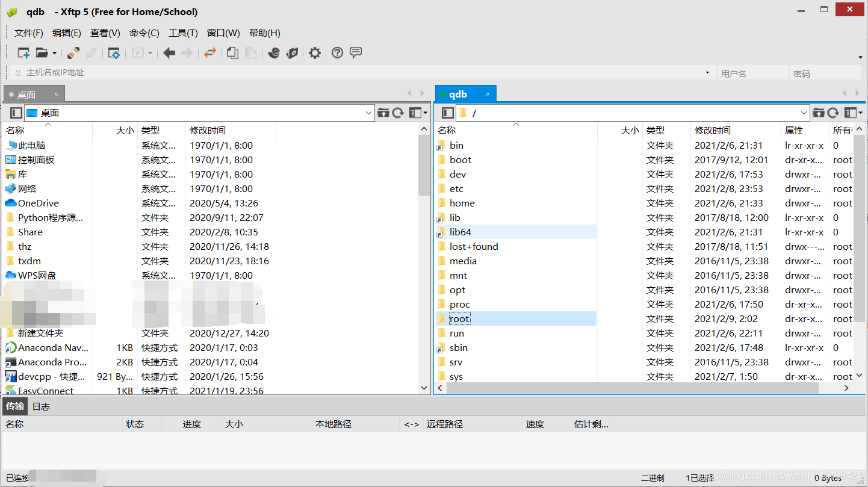Refresh the 桌面 local pane
Screen dimensions: 868x487
click(x=398, y=113)
